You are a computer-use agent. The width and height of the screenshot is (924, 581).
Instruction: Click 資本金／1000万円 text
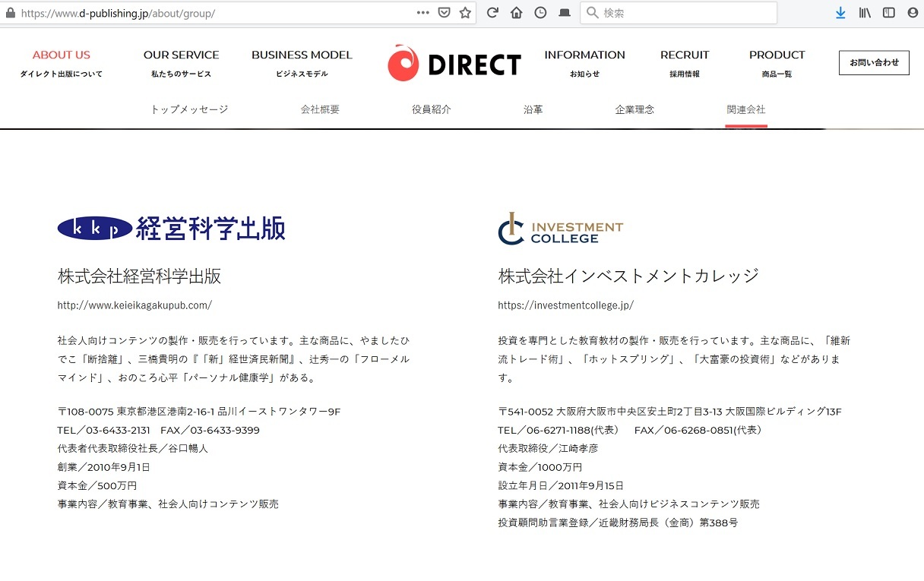coord(540,467)
